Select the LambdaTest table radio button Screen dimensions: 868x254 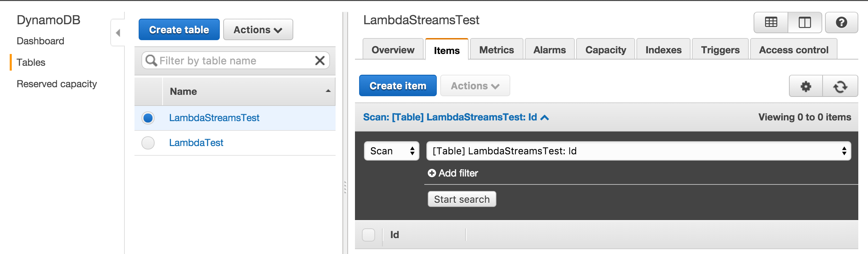click(148, 143)
